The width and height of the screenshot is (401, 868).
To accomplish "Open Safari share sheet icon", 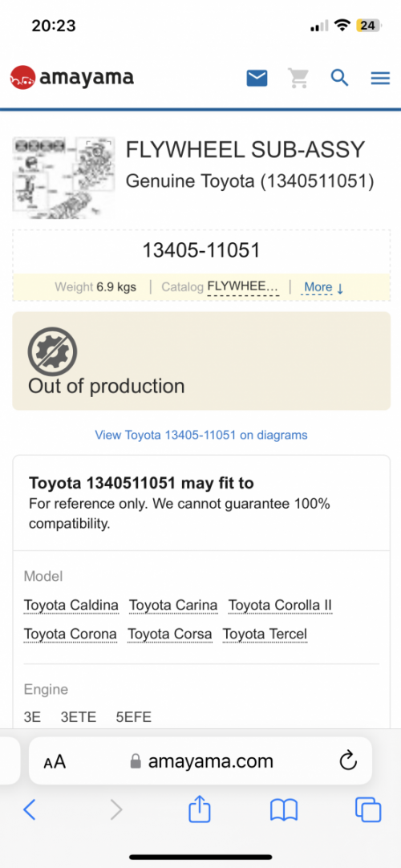I will (x=200, y=809).
